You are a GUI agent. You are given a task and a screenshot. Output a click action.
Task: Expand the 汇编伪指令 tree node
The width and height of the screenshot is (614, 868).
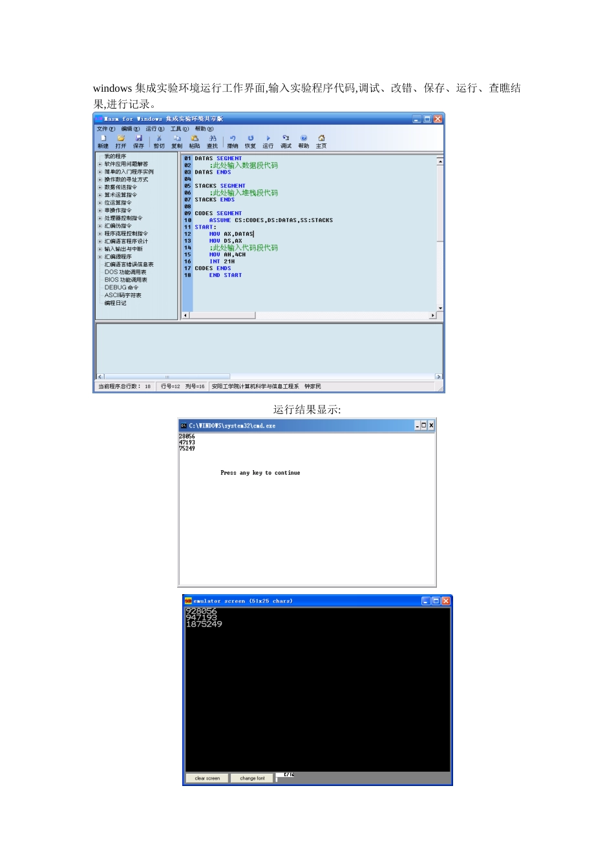coord(100,226)
